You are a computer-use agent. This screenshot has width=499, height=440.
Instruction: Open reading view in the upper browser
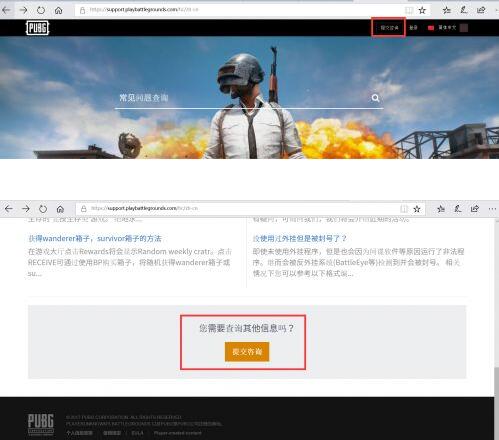click(x=409, y=10)
